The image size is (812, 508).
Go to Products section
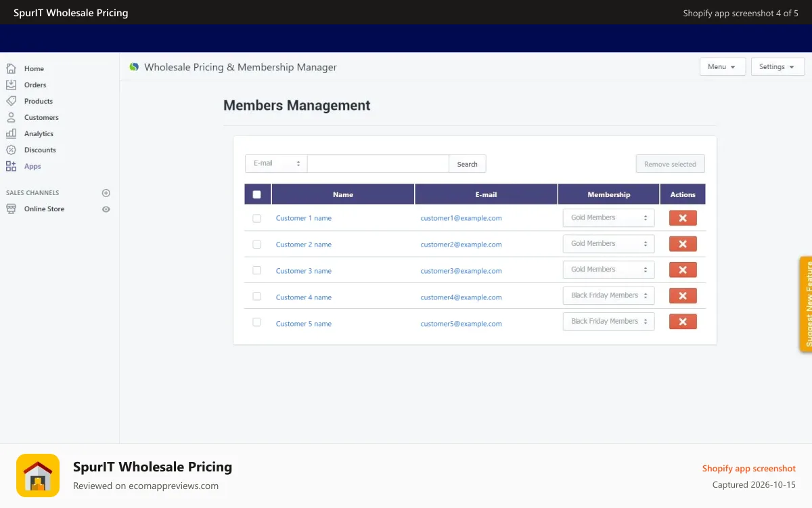[39, 101]
